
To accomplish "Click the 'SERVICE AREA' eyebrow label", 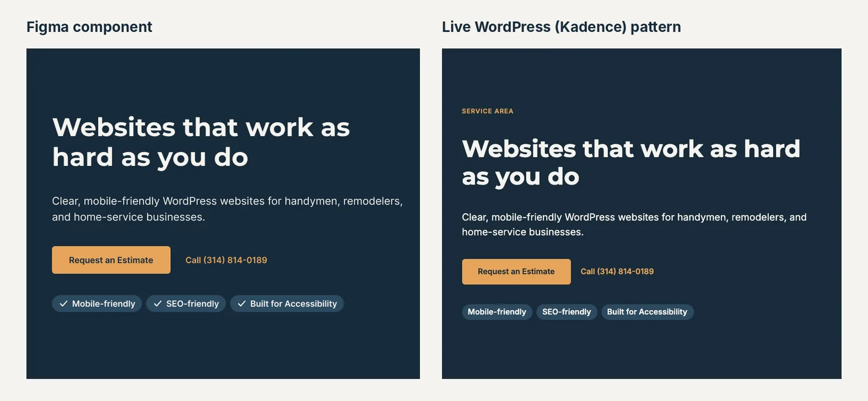I will [x=488, y=111].
